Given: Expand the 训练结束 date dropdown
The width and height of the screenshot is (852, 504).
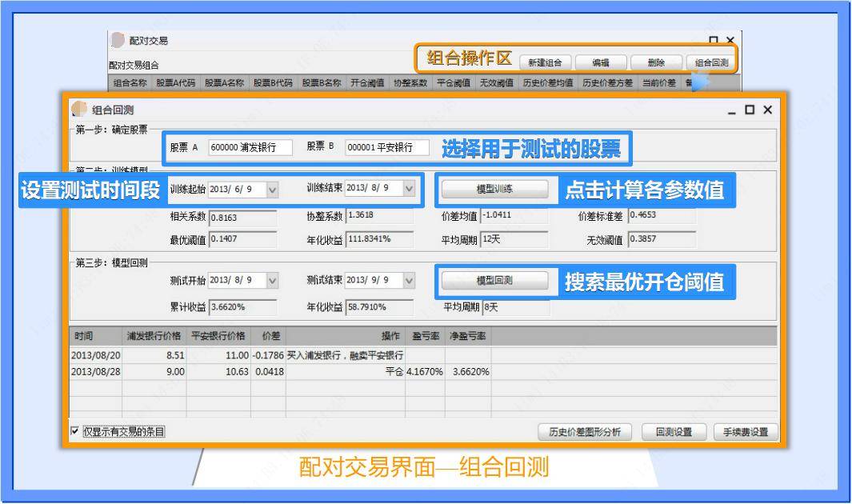Looking at the screenshot, I should tap(409, 189).
